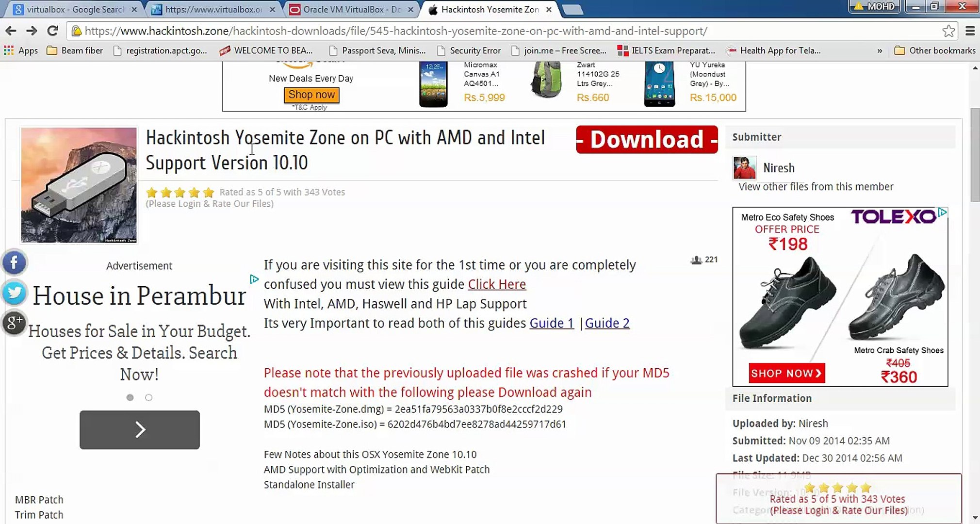Open the Chrome hamburger menu
This screenshot has width=980, height=524.
click(970, 31)
